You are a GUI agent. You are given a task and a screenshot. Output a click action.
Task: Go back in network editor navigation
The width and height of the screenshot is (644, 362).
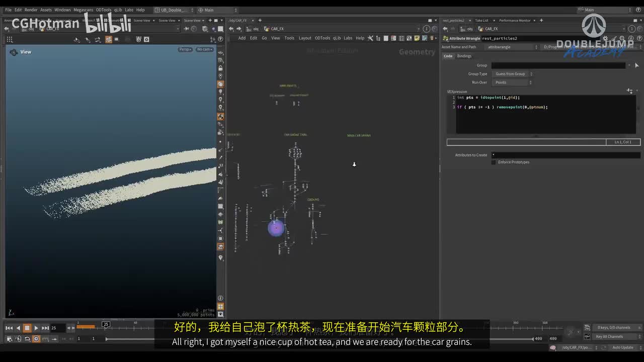[x=231, y=29]
